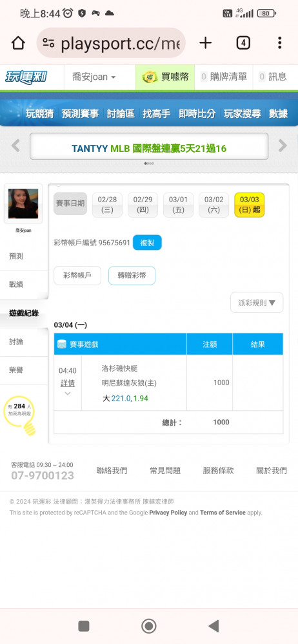Open 遊戲紀錄 in the side menu

24,314
